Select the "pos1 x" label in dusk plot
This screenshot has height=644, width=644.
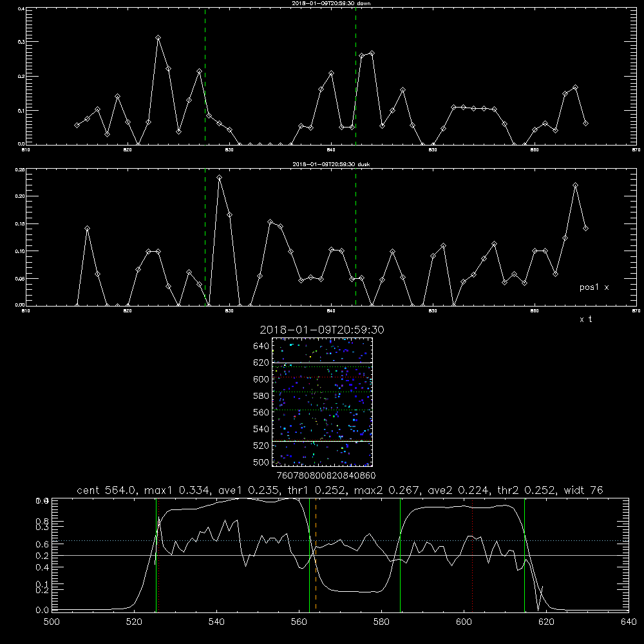coord(594,287)
